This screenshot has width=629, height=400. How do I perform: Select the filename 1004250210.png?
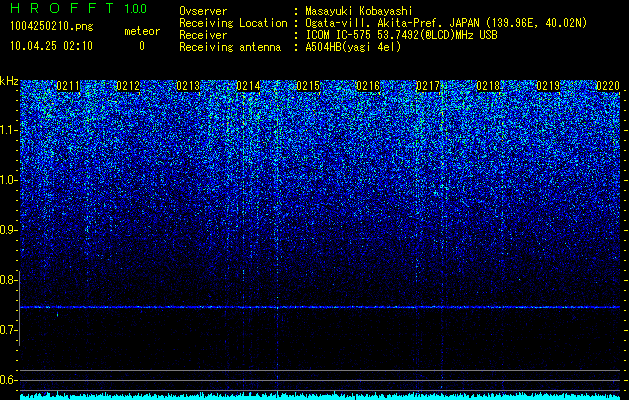(x=52, y=26)
